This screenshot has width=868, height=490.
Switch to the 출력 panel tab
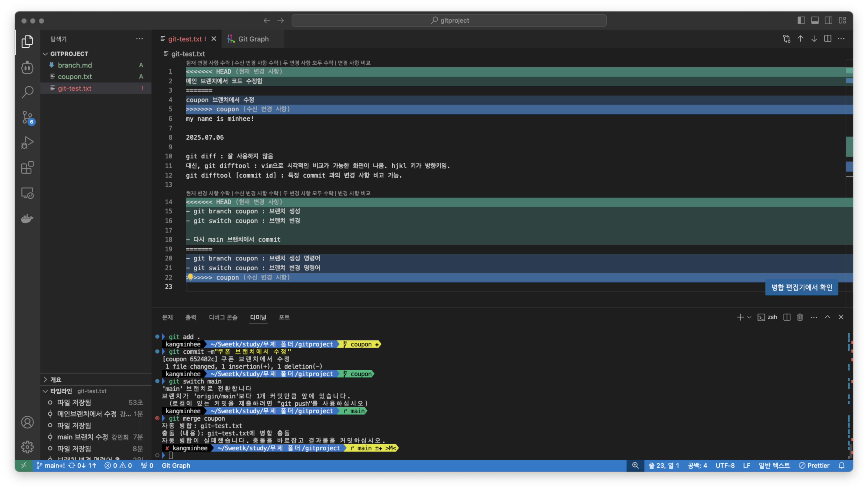(x=190, y=317)
